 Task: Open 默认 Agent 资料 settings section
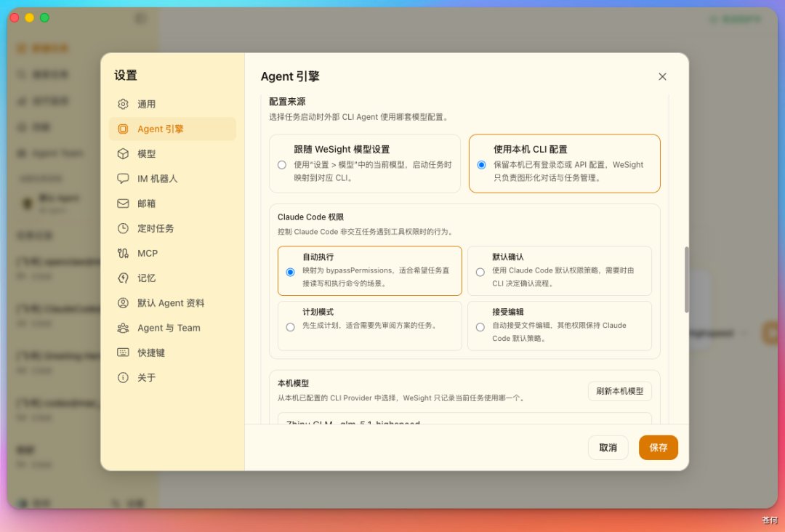[172, 303]
